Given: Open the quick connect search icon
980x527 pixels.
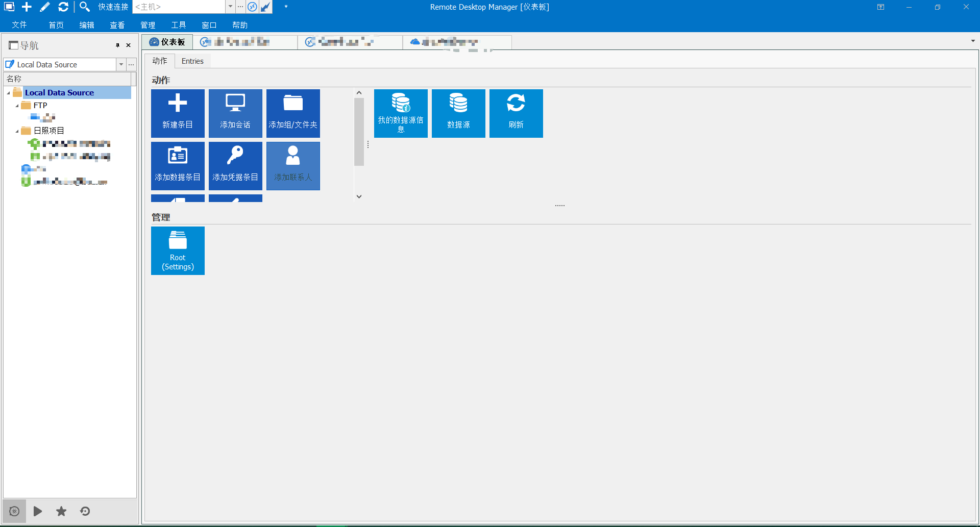Looking at the screenshot, I should click(85, 7).
